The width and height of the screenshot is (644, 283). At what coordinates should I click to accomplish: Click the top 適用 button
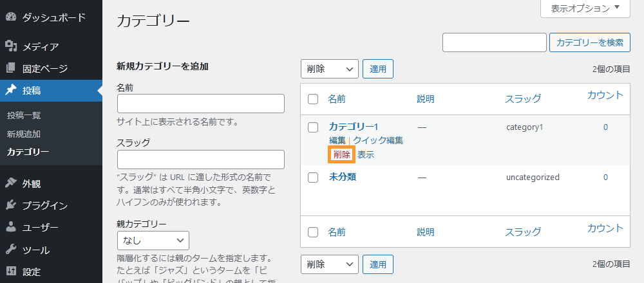click(378, 69)
